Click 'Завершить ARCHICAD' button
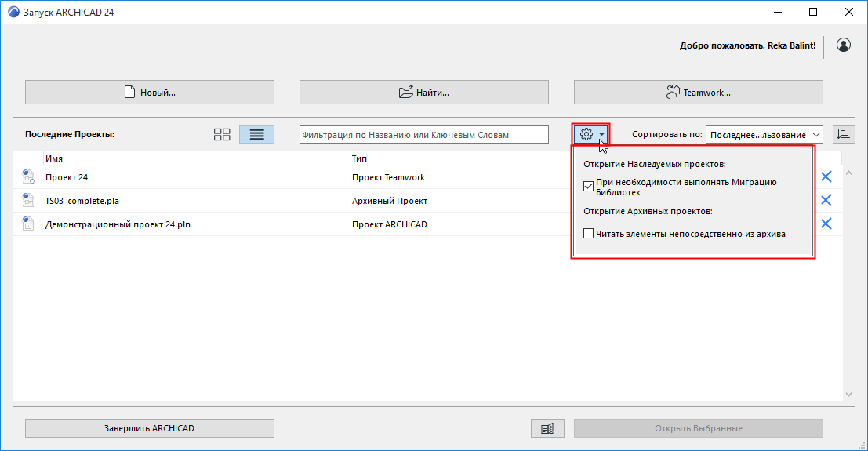The height and width of the screenshot is (451, 868). point(150,428)
